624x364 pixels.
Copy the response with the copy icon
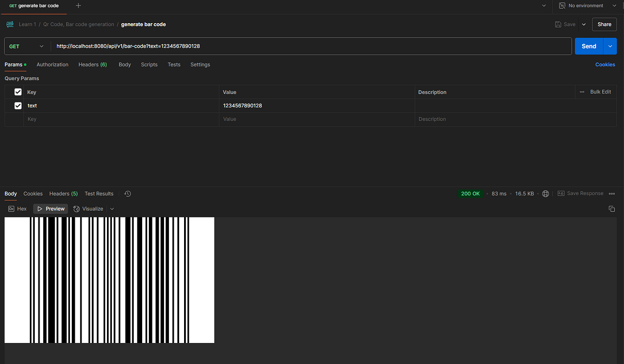tap(612, 209)
